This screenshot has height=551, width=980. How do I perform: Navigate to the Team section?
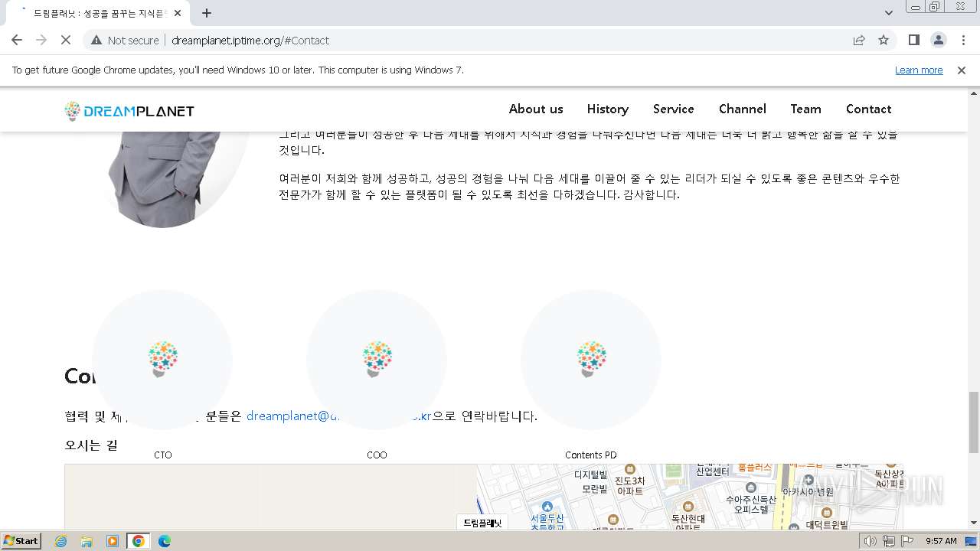(806, 109)
